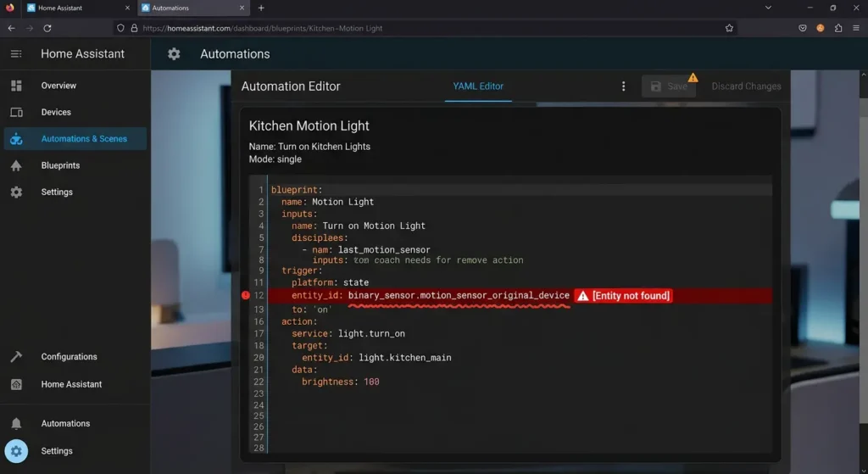Viewport: 868px width, 474px height.
Task: Click the "to: 'on'" code line
Action: pyautogui.click(x=312, y=309)
